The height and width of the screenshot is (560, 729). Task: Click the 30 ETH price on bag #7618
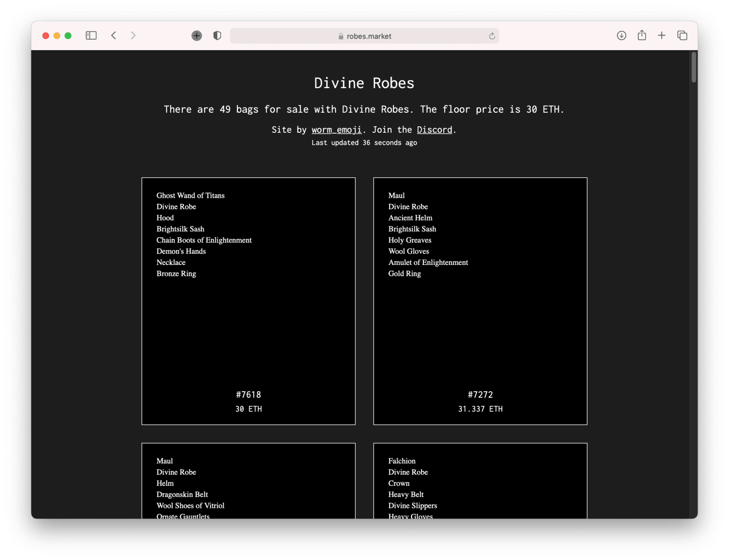coord(248,409)
